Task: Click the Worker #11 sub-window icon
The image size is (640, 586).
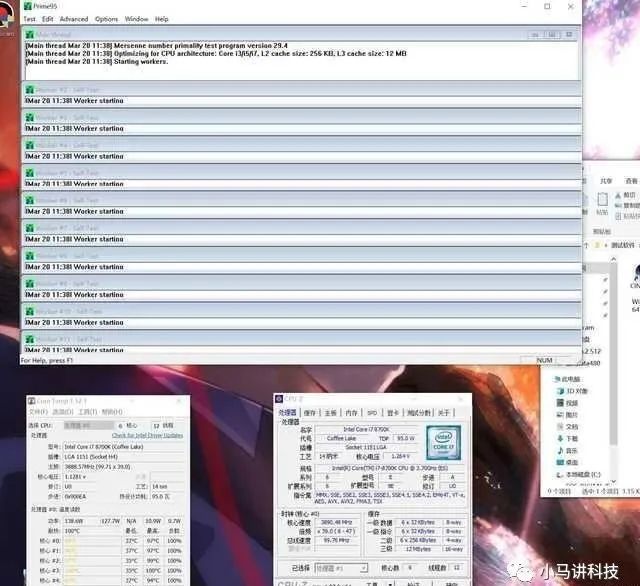Action: (x=30, y=339)
